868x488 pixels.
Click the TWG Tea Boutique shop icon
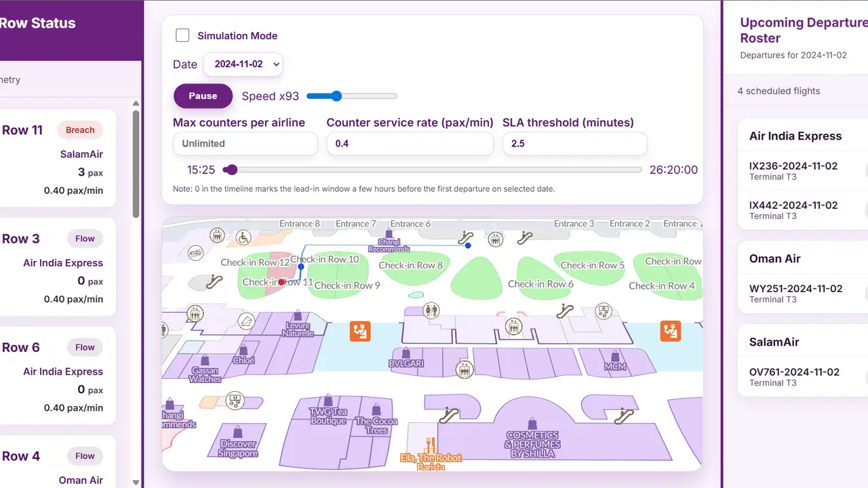tap(328, 401)
